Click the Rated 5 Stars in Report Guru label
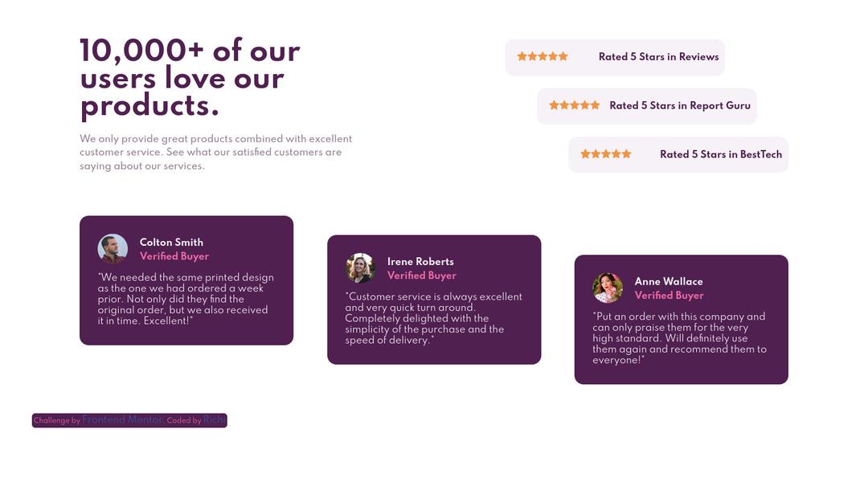The image size is (868, 482). [x=680, y=105]
